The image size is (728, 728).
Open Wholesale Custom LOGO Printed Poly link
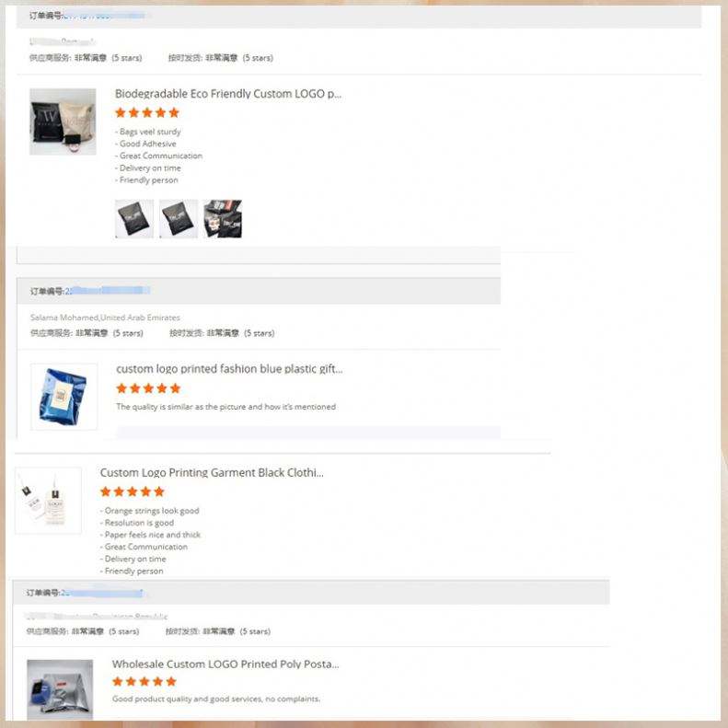tap(225, 664)
